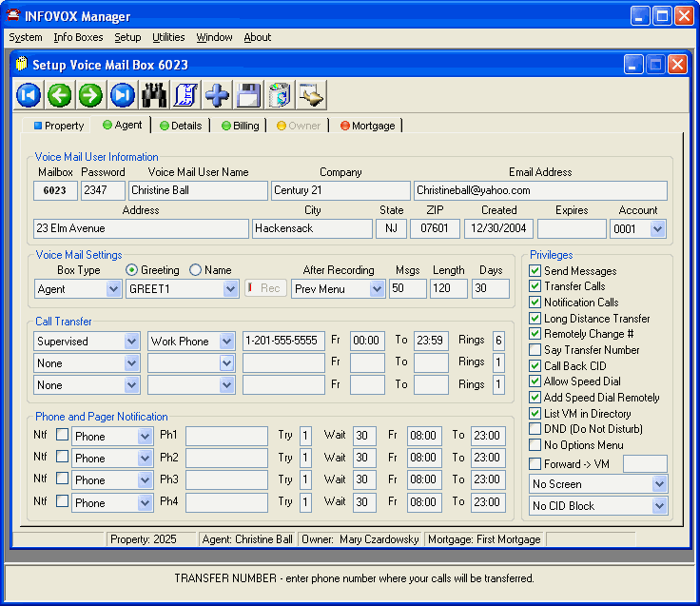Click the blue scroll list icon
The width and height of the screenshot is (700, 606).
click(185, 95)
